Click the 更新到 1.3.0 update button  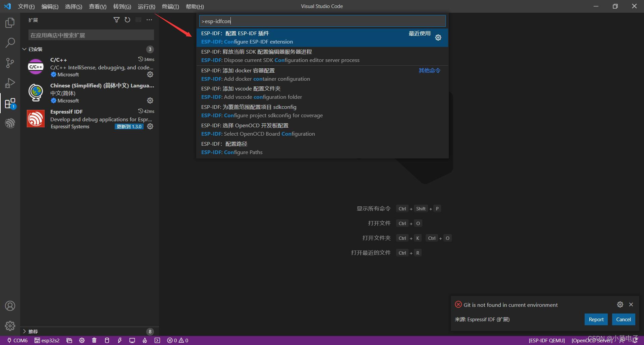coord(129,127)
